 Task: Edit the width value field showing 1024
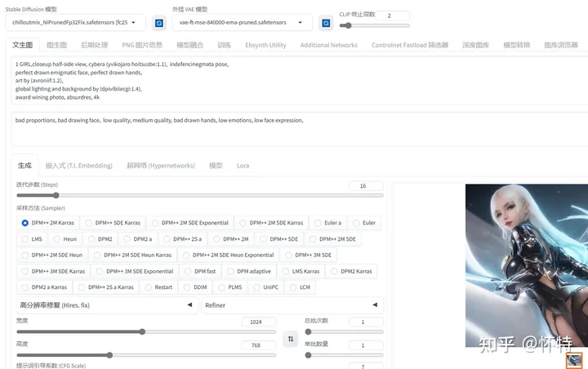[x=258, y=322]
